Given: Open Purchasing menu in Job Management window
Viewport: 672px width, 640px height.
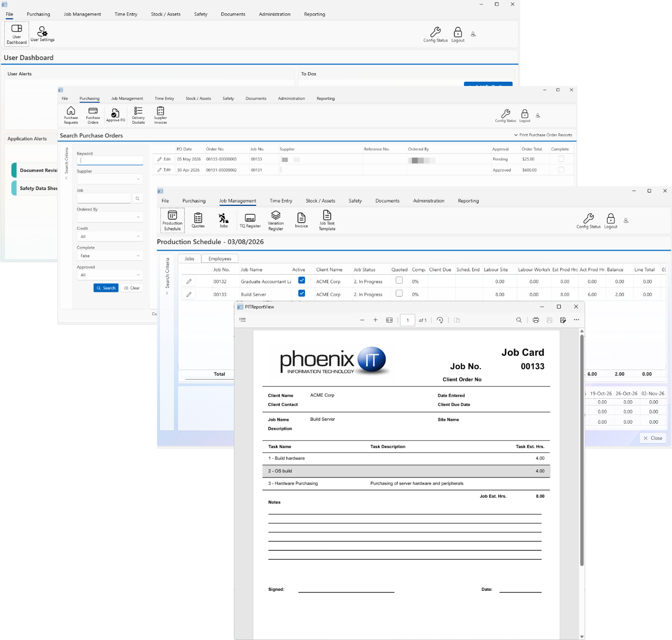Looking at the screenshot, I should tap(194, 201).
